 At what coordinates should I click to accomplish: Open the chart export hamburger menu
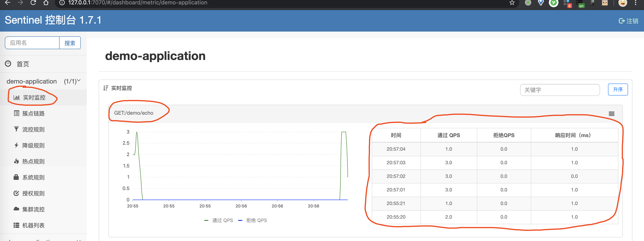[612, 114]
